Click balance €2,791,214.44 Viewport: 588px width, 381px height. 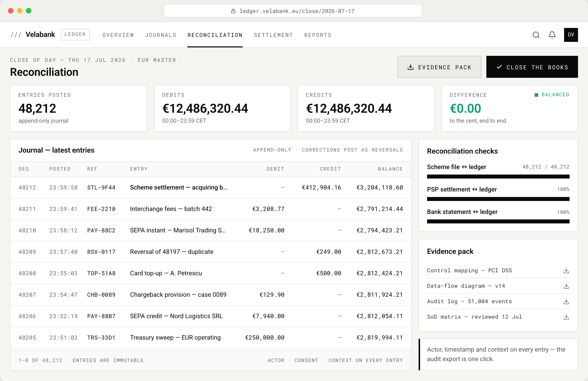[x=380, y=209]
